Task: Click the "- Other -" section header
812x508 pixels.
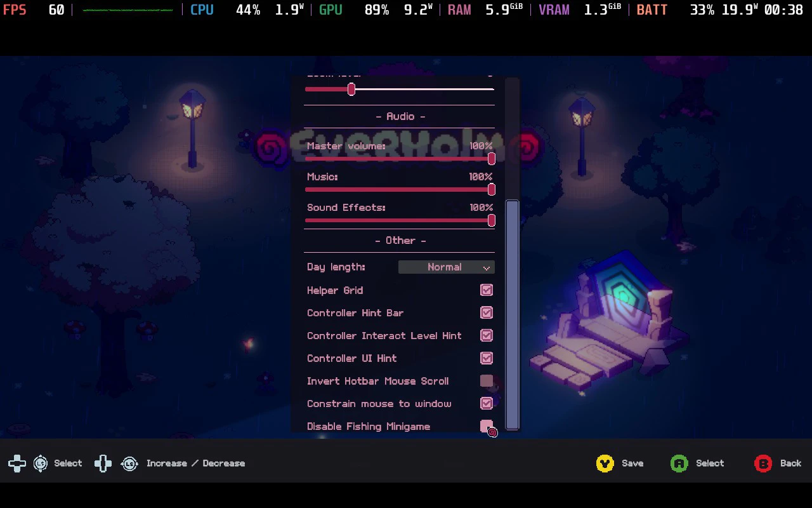Action: click(x=400, y=241)
